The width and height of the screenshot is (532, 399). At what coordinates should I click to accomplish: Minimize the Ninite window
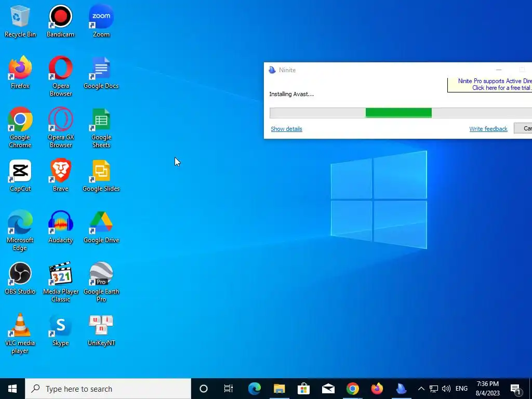499,70
